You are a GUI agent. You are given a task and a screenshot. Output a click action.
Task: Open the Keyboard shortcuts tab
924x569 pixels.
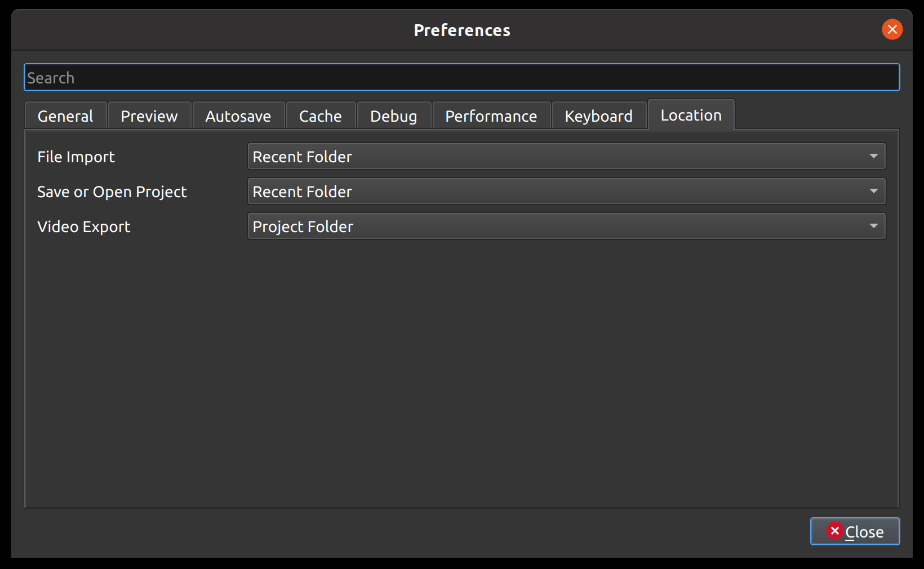(599, 116)
